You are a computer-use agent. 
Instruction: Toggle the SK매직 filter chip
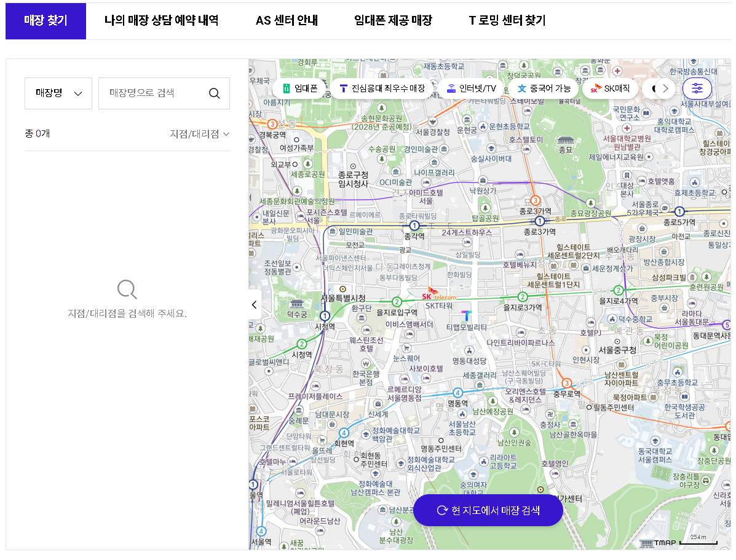[610, 89]
